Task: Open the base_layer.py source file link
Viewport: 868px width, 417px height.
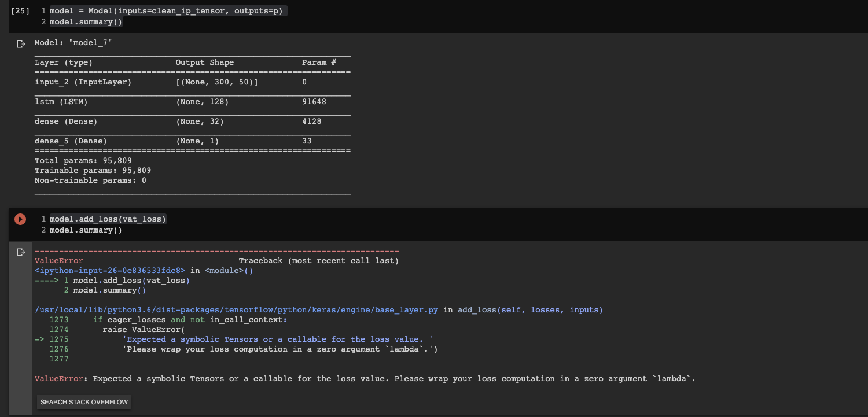Action: (237, 309)
